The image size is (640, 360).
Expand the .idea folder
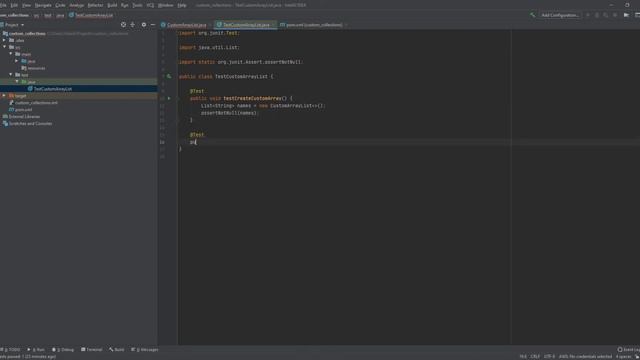point(4,40)
